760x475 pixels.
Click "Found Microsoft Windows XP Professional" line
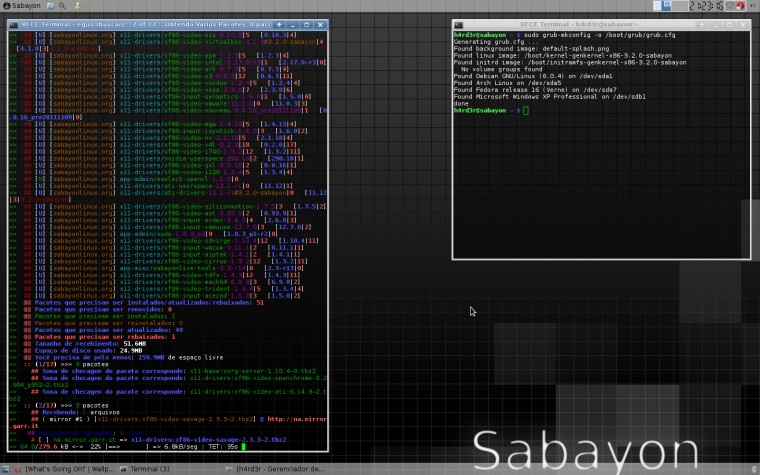(x=550, y=96)
